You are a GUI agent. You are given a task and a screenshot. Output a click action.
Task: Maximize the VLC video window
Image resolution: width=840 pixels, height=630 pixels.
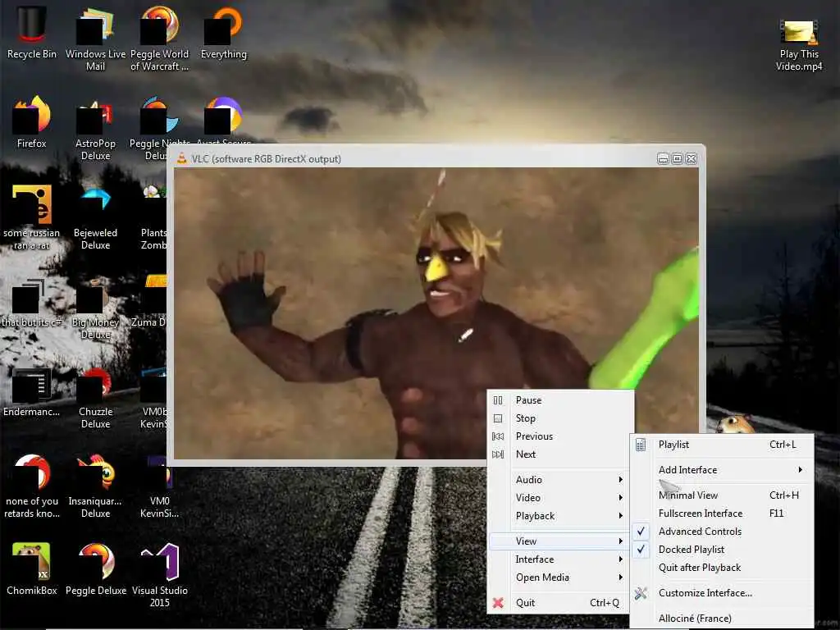(x=677, y=158)
